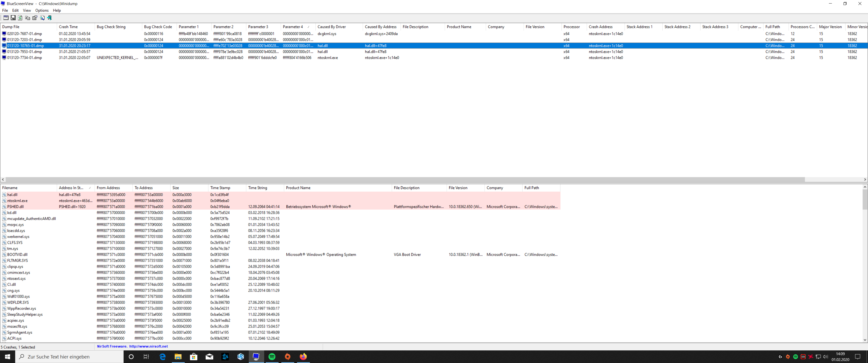Sort by the Parameter 4 column header
The image size is (868, 363).
point(293,27)
